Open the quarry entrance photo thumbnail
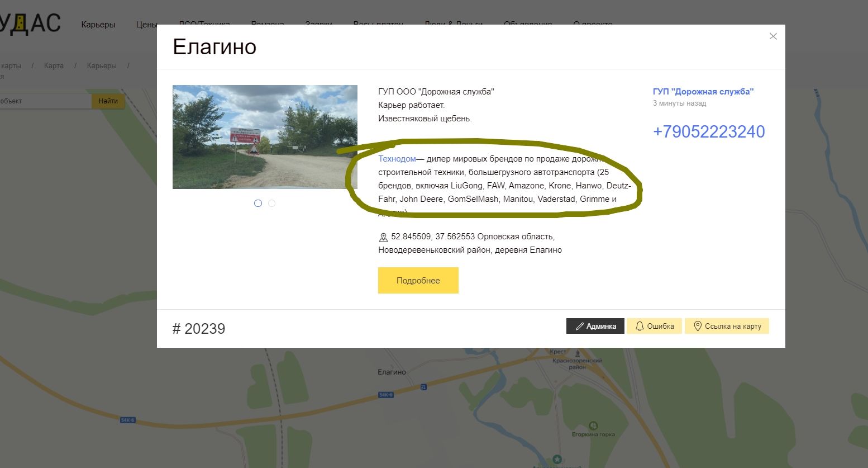The width and height of the screenshot is (868, 468). (265, 137)
